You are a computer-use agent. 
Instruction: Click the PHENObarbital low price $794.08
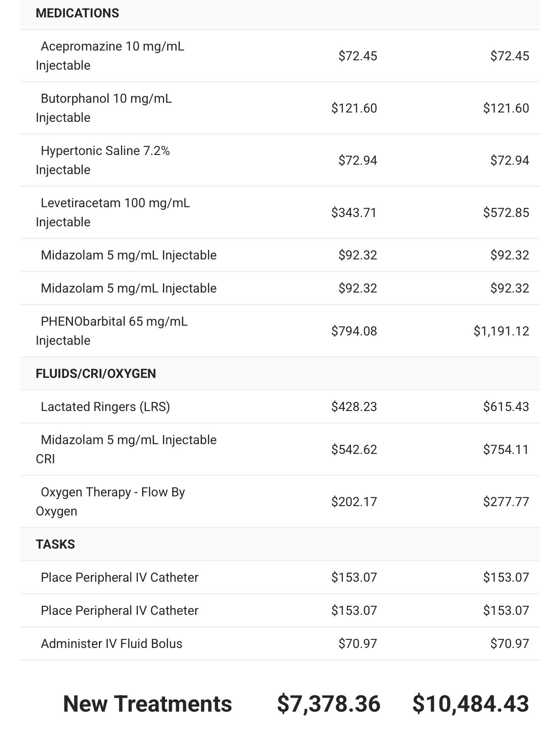tap(354, 331)
